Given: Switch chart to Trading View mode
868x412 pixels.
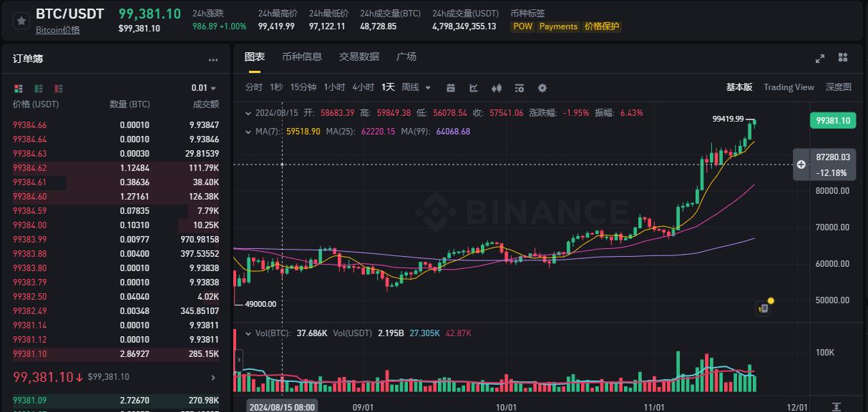Looking at the screenshot, I should pos(789,87).
